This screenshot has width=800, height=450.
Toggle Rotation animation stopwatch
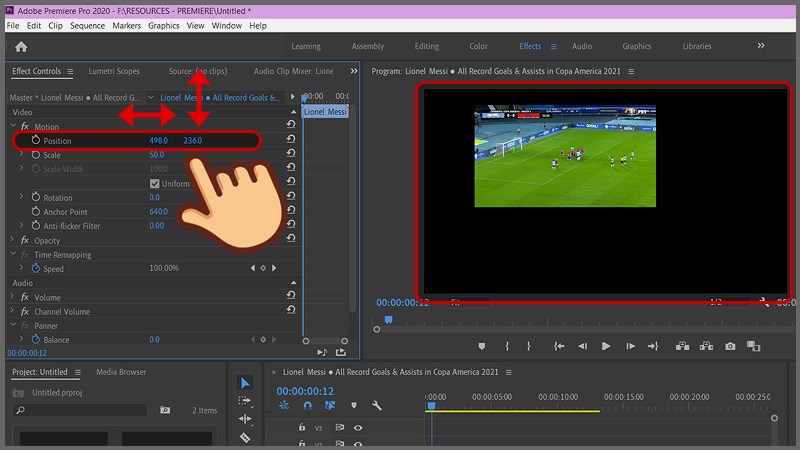click(35, 197)
